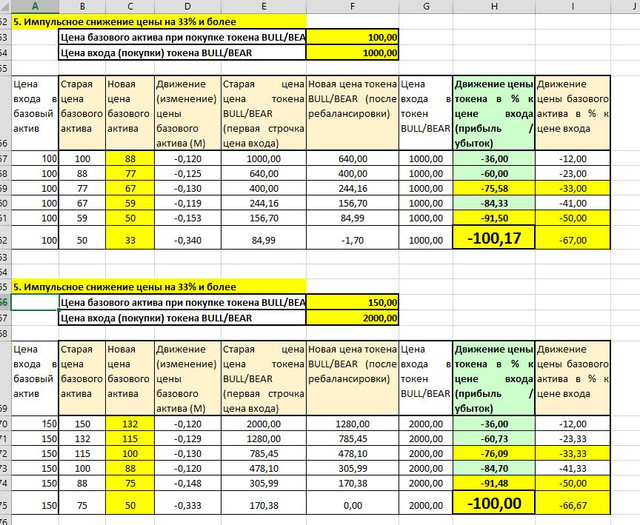
Task: Select green cell showing -60,73
Action: (x=494, y=439)
